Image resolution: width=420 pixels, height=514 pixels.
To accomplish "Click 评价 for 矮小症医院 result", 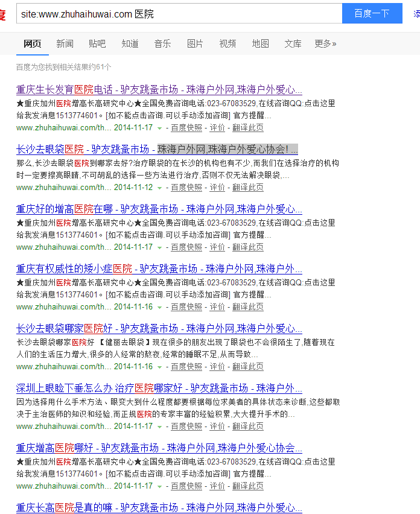I will tap(217, 307).
